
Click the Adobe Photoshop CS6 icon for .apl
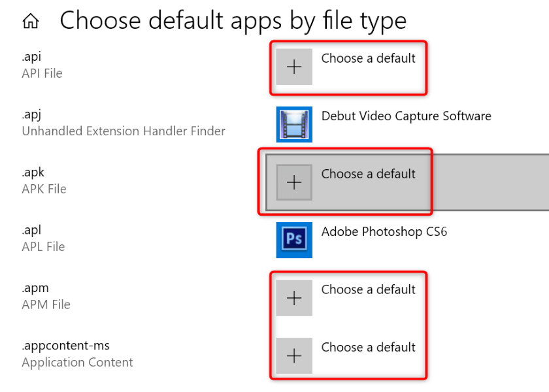tap(294, 240)
